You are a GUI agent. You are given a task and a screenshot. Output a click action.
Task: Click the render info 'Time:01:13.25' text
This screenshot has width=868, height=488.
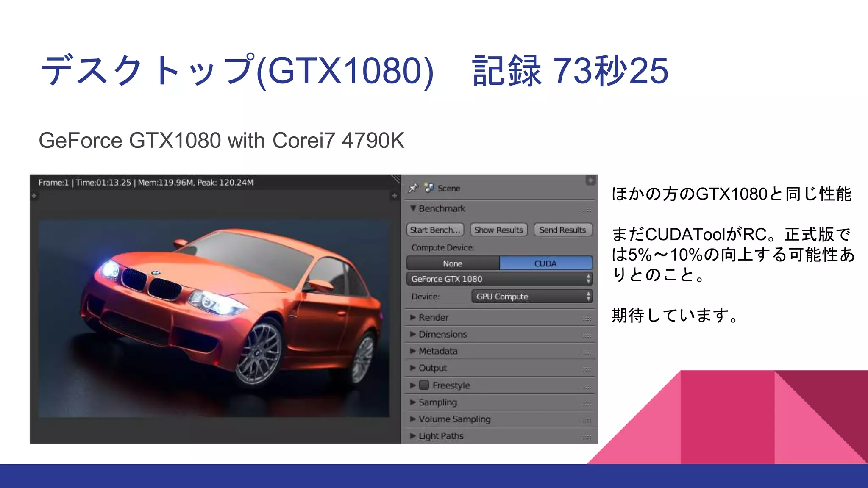103,183
